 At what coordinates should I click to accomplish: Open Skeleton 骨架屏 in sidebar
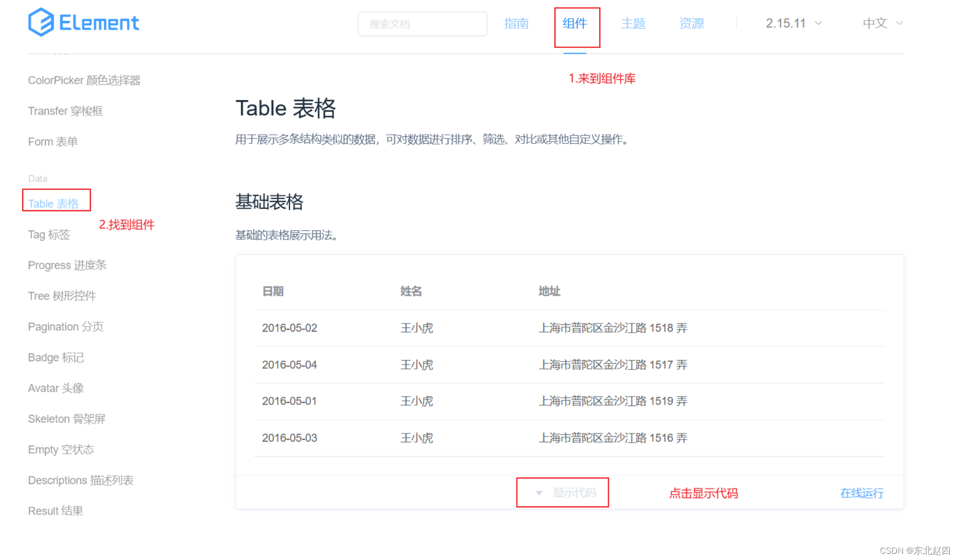(x=67, y=419)
